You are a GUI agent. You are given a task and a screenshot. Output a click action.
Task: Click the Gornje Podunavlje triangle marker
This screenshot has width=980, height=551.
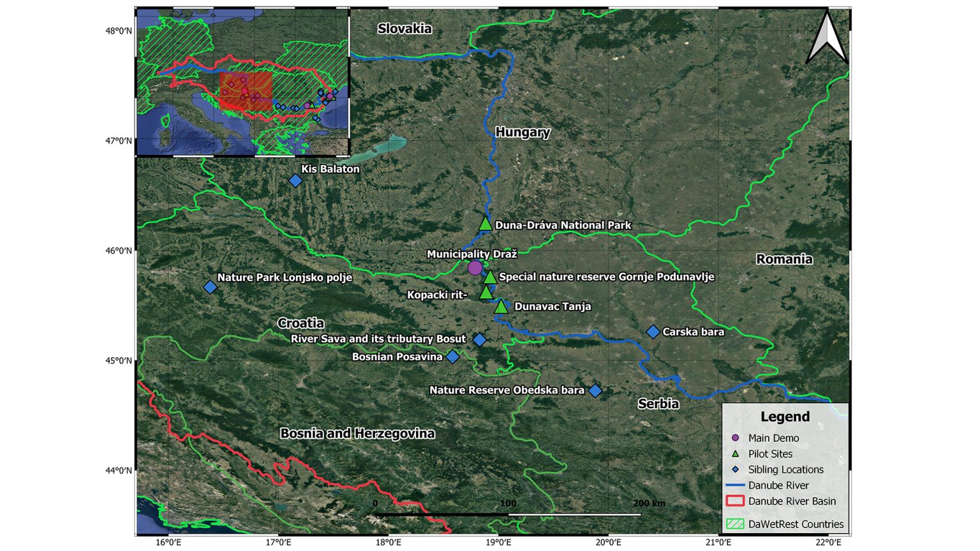pos(490,277)
